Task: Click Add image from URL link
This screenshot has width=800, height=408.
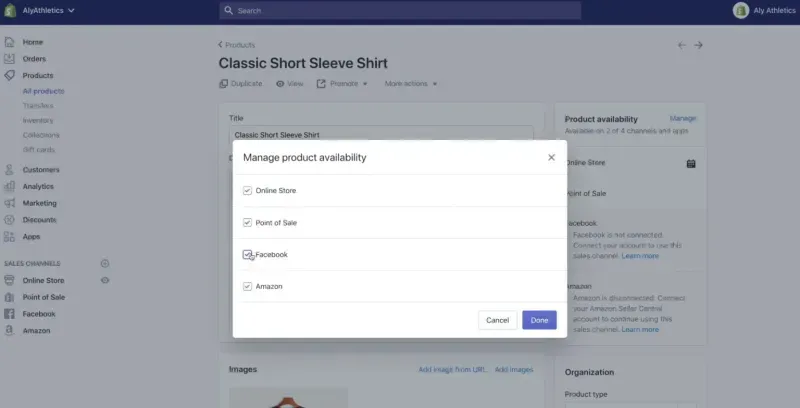Action: coord(453,370)
